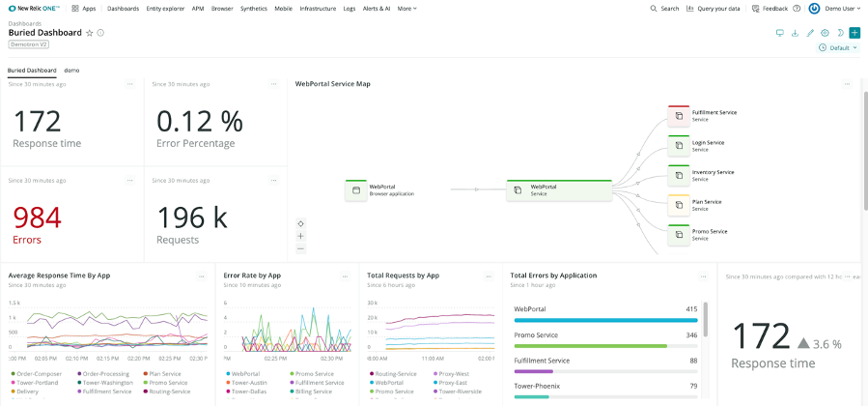Open options menu of Error Percentage widget
The height and width of the screenshot is (406, 868).
(273, 84)
